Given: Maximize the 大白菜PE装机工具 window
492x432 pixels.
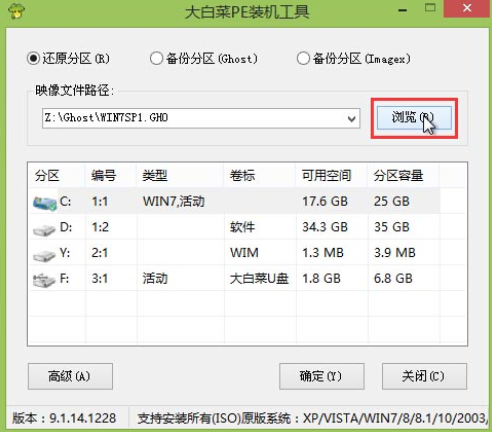Looking at the screenshot, I should pos(430,9).
